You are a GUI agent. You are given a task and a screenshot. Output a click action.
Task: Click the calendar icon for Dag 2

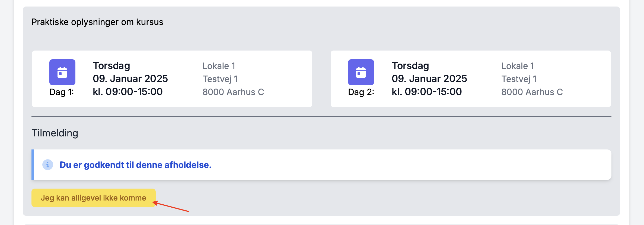click(x=361, y=72)
